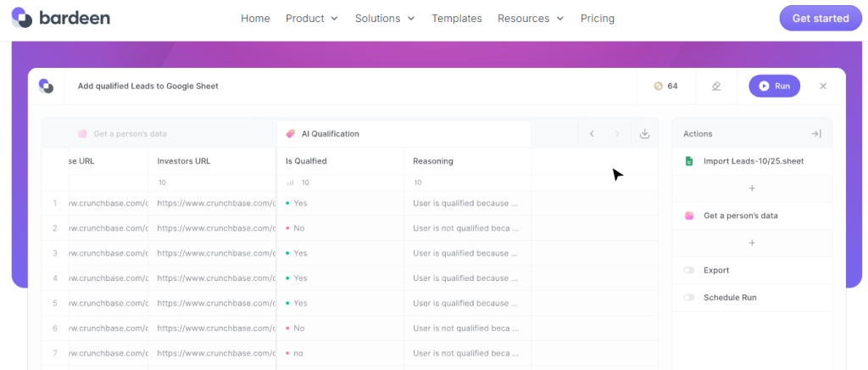Expand the Product dropdown menu
This screenshot has width=868, height=370.
coord(312,19)
